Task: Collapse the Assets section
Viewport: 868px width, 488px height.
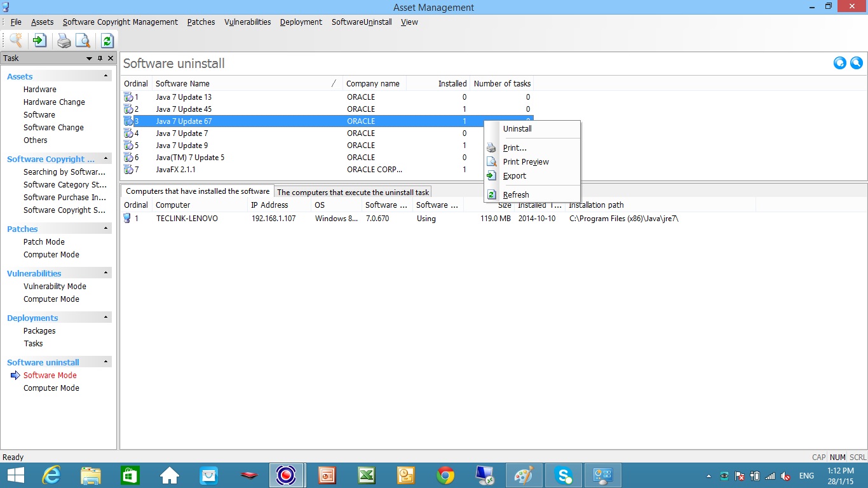Action: (x=106, y=76)
